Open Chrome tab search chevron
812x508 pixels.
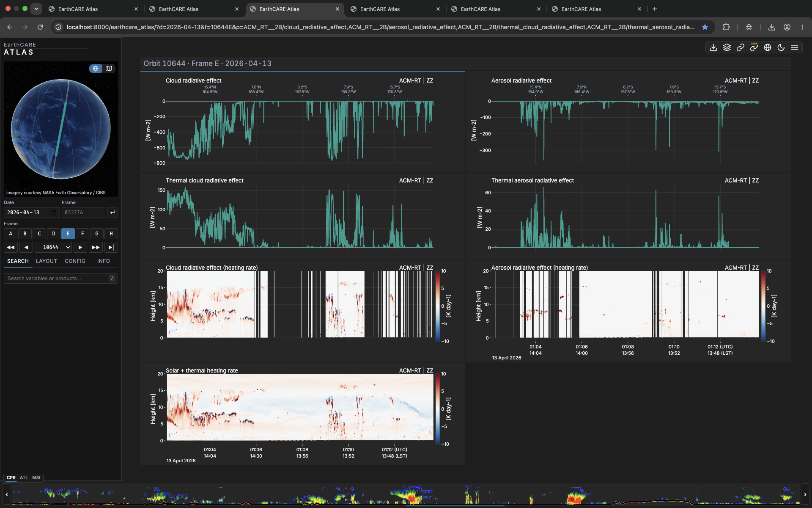pos(36,8)
